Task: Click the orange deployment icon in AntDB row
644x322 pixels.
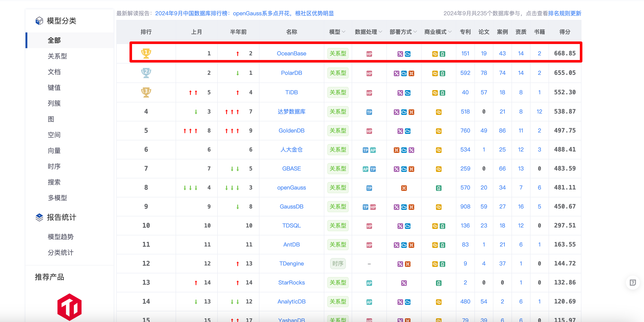Action: click(411, 245)
